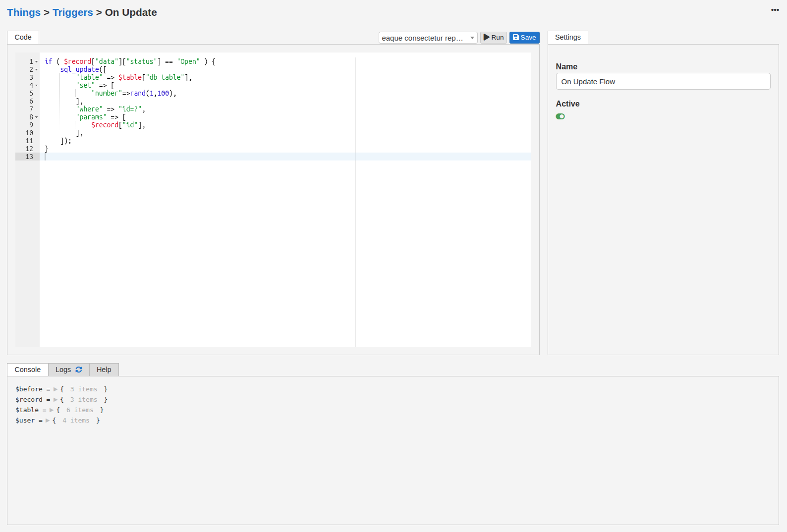Open the Console tab
The height and width of the screenshot is (532, 787).
click(28, 370)
